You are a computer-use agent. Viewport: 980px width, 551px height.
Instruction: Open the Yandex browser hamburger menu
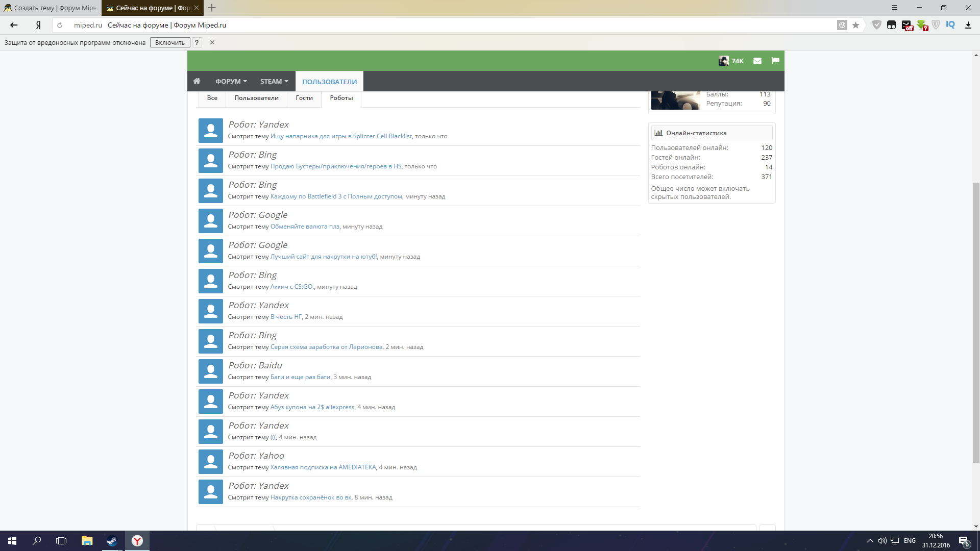[x=895, y=8]
